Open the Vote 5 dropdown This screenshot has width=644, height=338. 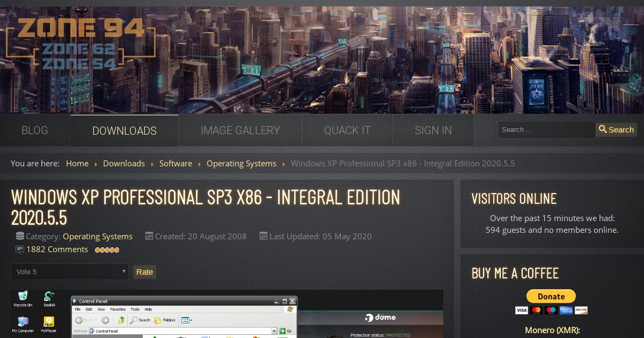[x=70, y=271]
